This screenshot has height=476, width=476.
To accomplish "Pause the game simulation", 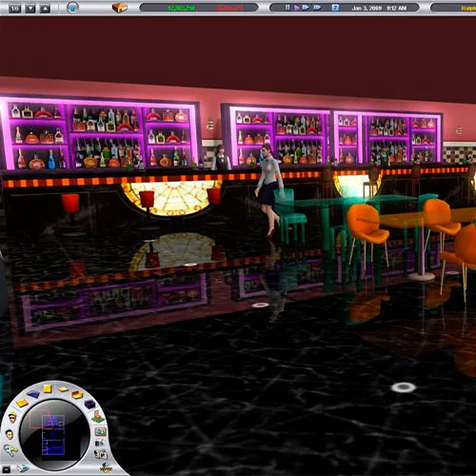I will click(288, 8).
